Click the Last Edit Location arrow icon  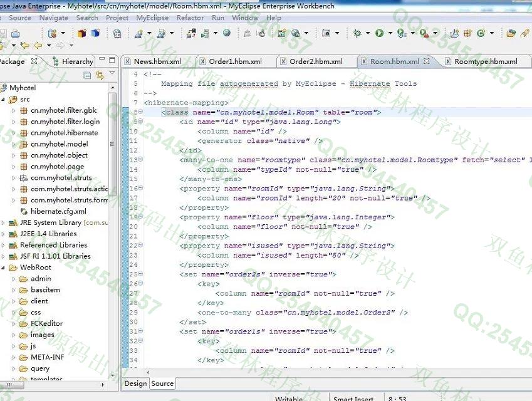pyautogui.click(x=24, y=44)
